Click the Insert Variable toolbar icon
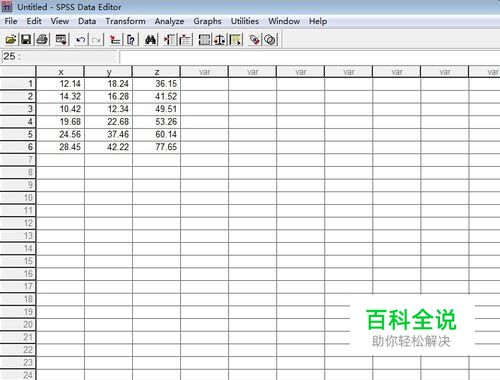This screenshot has width=500, height=380. click(185, 40)
